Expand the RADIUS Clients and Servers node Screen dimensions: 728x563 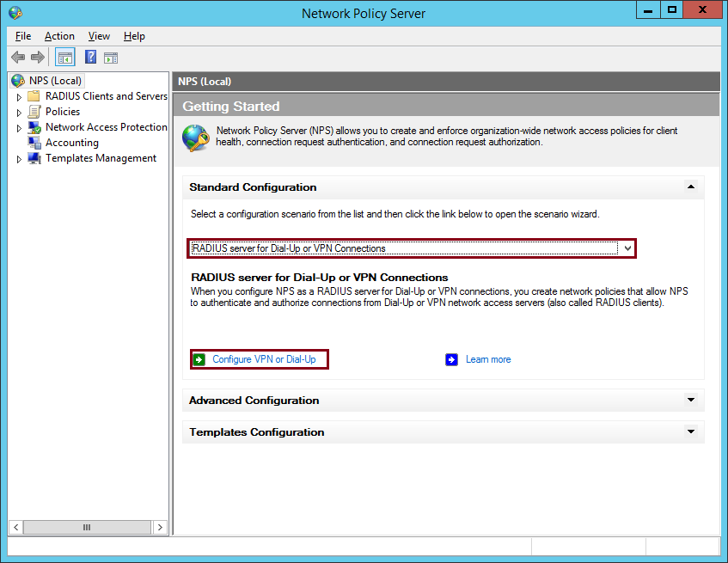tap(19, 97)
